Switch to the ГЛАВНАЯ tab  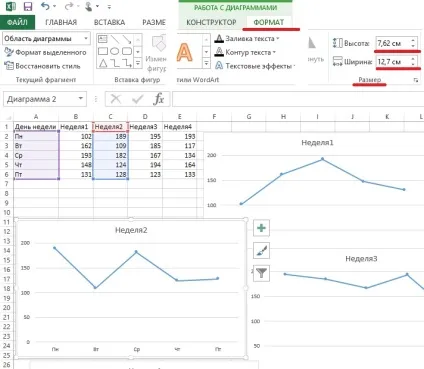pos(61,22)
